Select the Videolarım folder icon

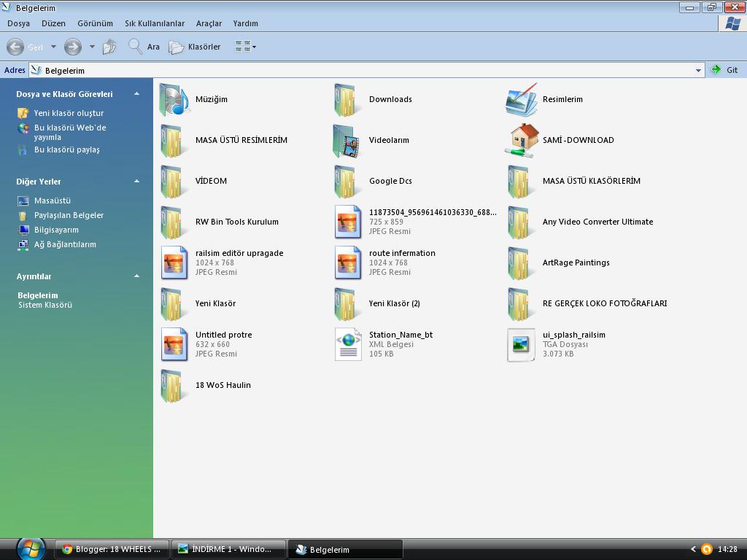[347, 141]
